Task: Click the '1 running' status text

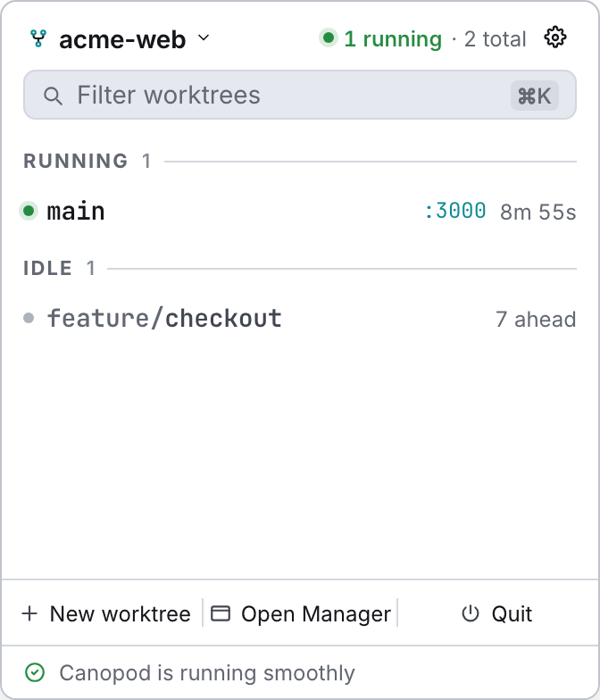Action: [393, 39]
